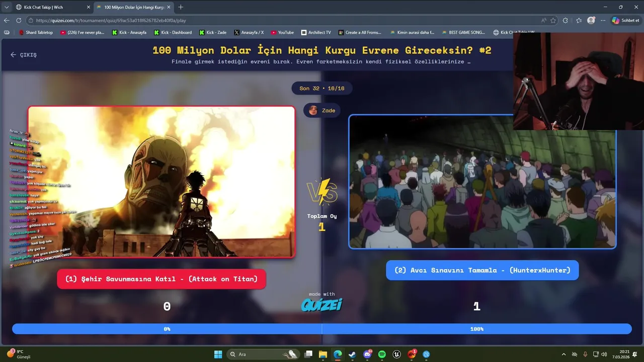Open Shard Tabletop bookmark
Image resolution: width=644 pixels, height=362 pixels.
pos(36,32)
